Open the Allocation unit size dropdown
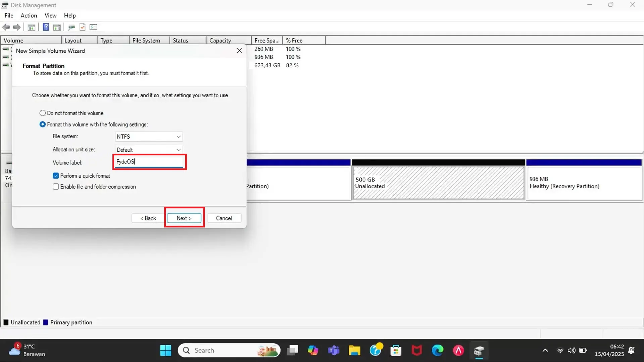Image resolution: width=644 pixels, height=362 pixels. (x=178, y=150)
